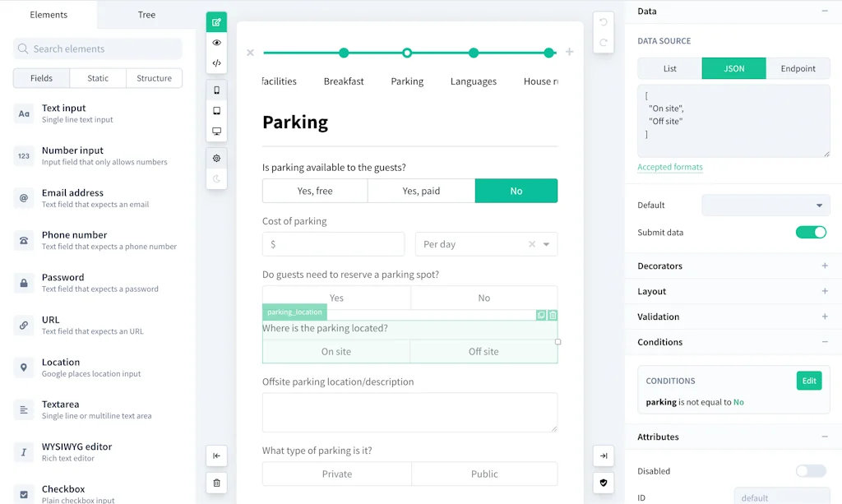This screenshot has width=842, height=504.
Task: Expand the Validation section
Action: point(825,317)
